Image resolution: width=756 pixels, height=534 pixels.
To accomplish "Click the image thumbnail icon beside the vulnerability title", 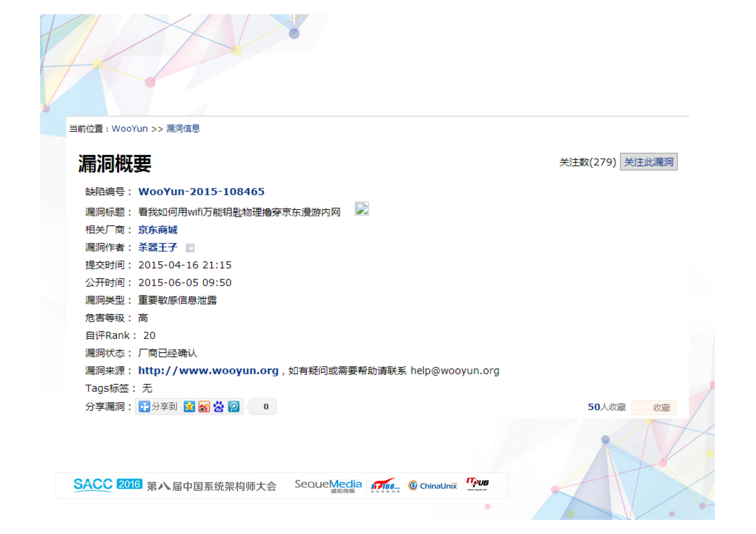I will click(361, 209).
